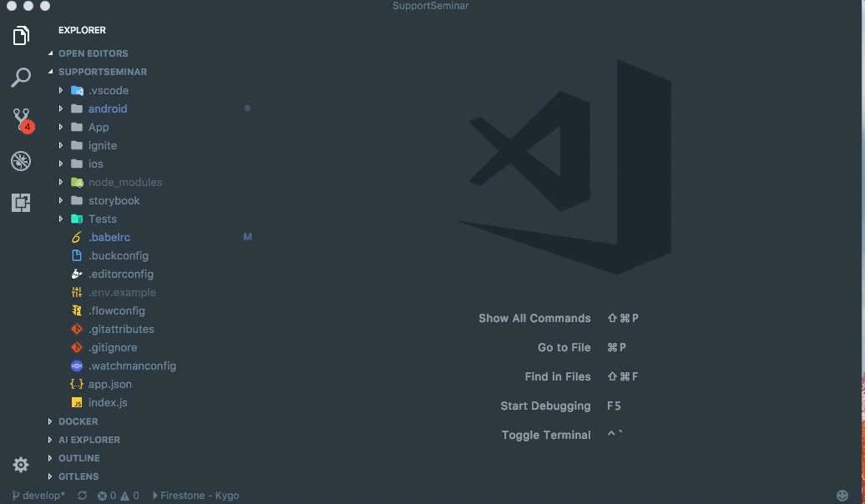865x504 pixels.
Task: Click the Tests folder icon
Action: pyautogui.click(x=77, y=219)
